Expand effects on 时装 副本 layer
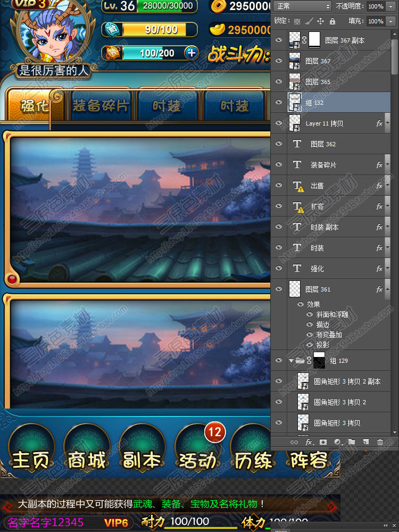 tap(387, 227)
